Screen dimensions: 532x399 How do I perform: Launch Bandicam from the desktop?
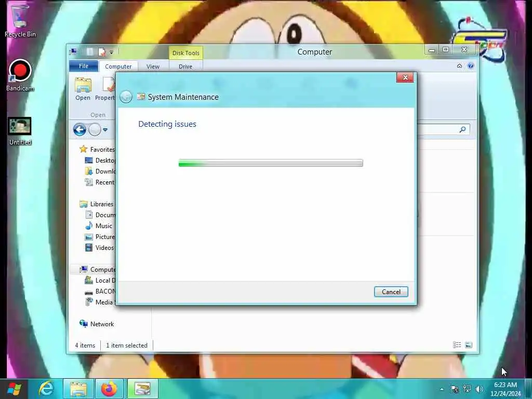tap(20, 75)
